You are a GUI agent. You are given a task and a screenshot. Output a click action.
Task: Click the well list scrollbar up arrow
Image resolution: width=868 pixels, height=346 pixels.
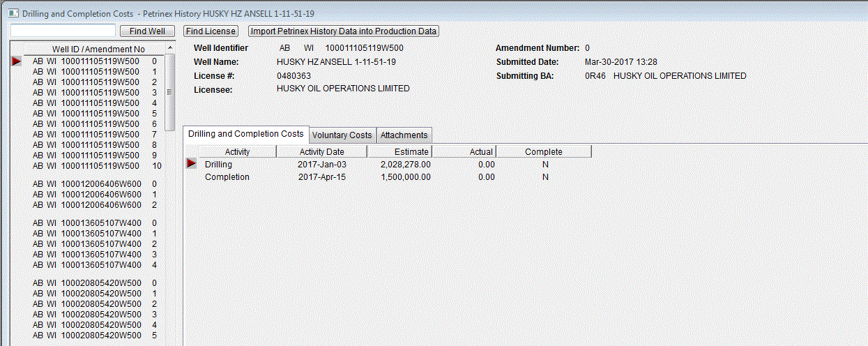click(170, 48)
